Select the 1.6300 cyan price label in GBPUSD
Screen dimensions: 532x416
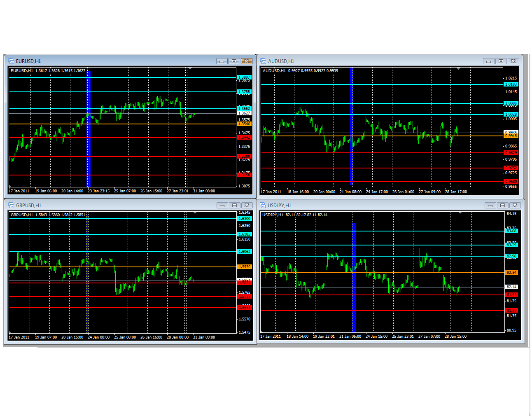point(245,218)
